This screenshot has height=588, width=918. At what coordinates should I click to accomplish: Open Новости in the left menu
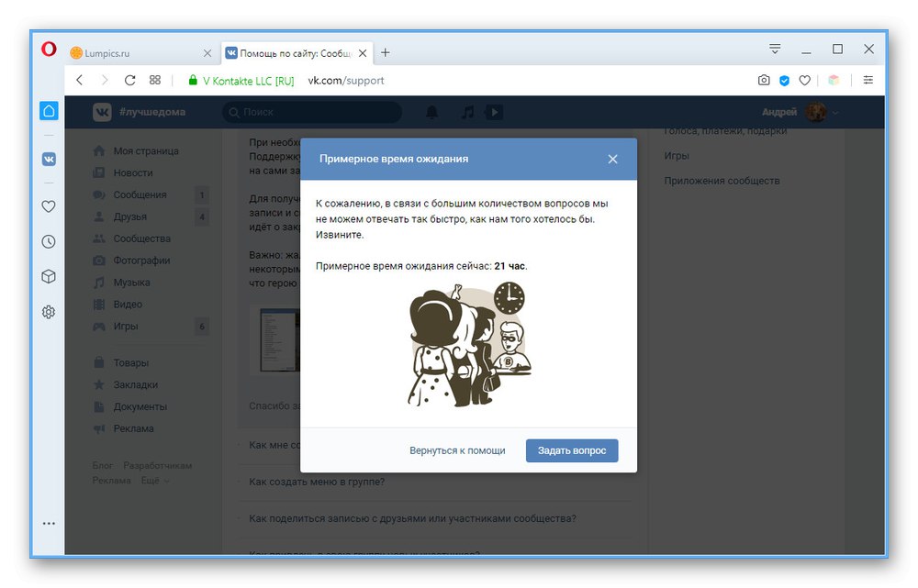tap(123, 172)
